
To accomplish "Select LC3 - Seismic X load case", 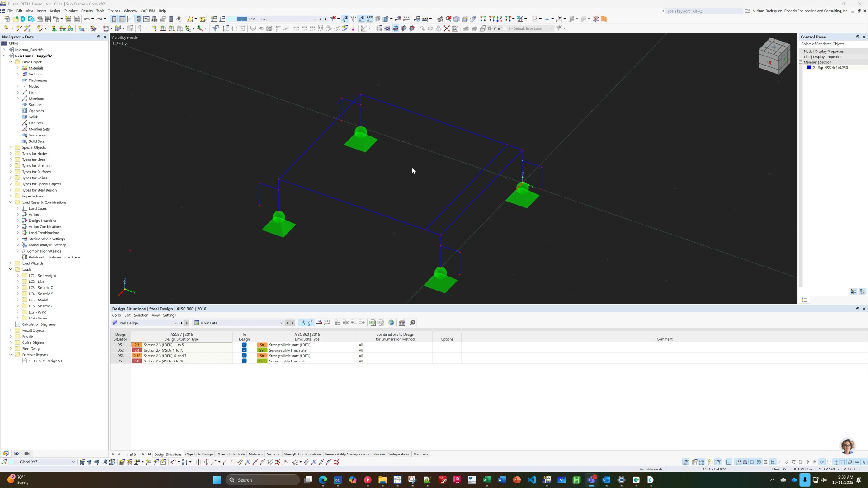I will pyautogui.click(x=41, y=288).
